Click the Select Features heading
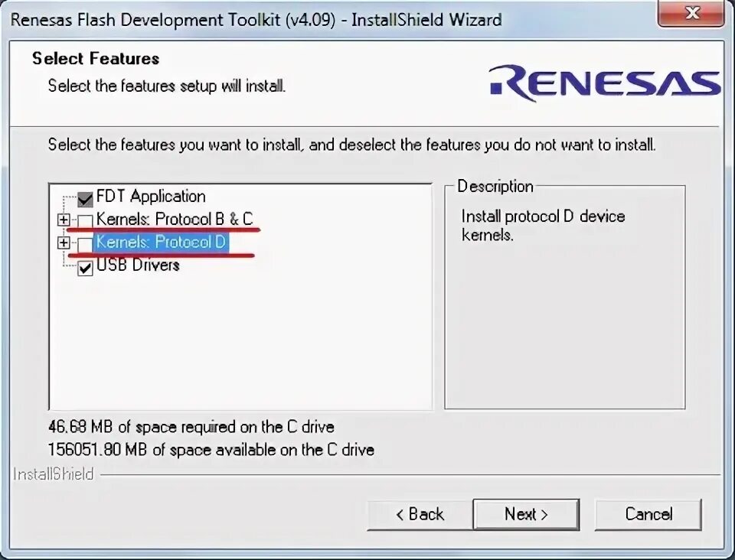Image resolution: width=735 pixels, height=560 pixels. pyautogui.click(x=95, y=58)
